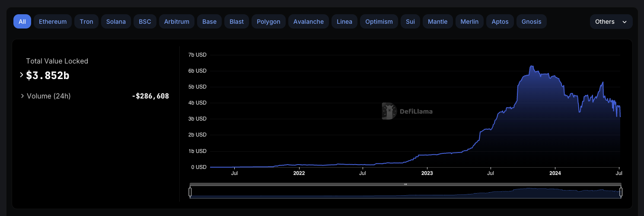Screen dimensions: 644x216
Task: Choose the Arbitrum chain filter
Action: (x=177, y=22)
